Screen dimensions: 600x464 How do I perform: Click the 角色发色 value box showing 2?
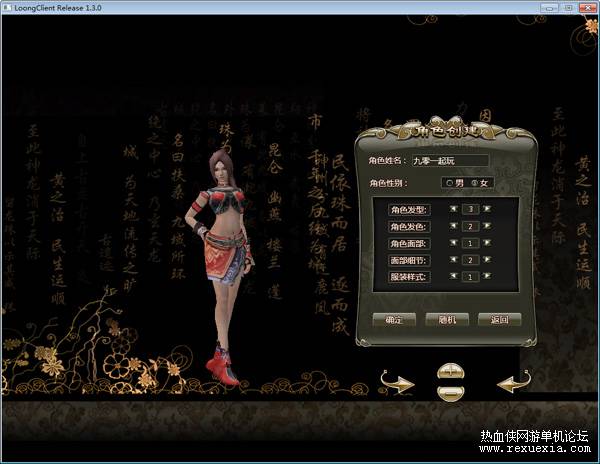click(x=471, y=226)
